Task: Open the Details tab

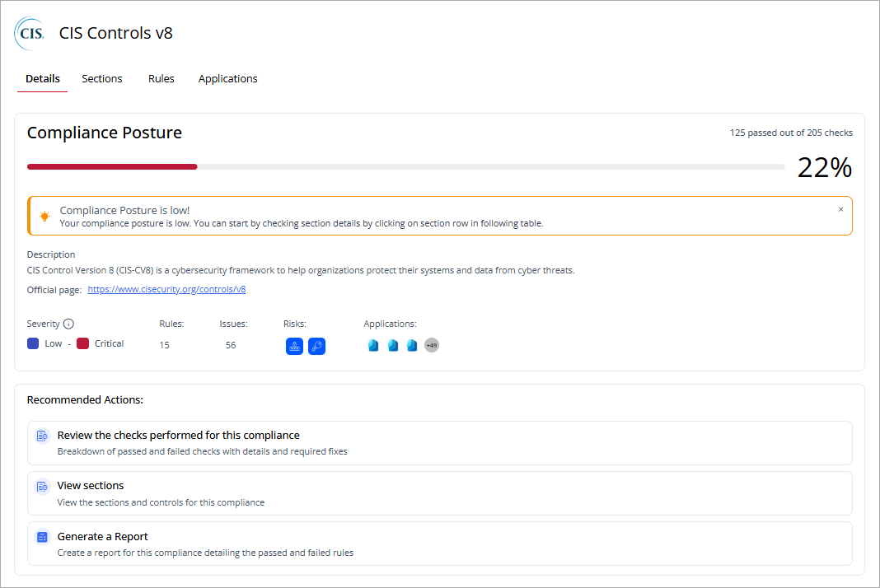Action: pos(43,78)
